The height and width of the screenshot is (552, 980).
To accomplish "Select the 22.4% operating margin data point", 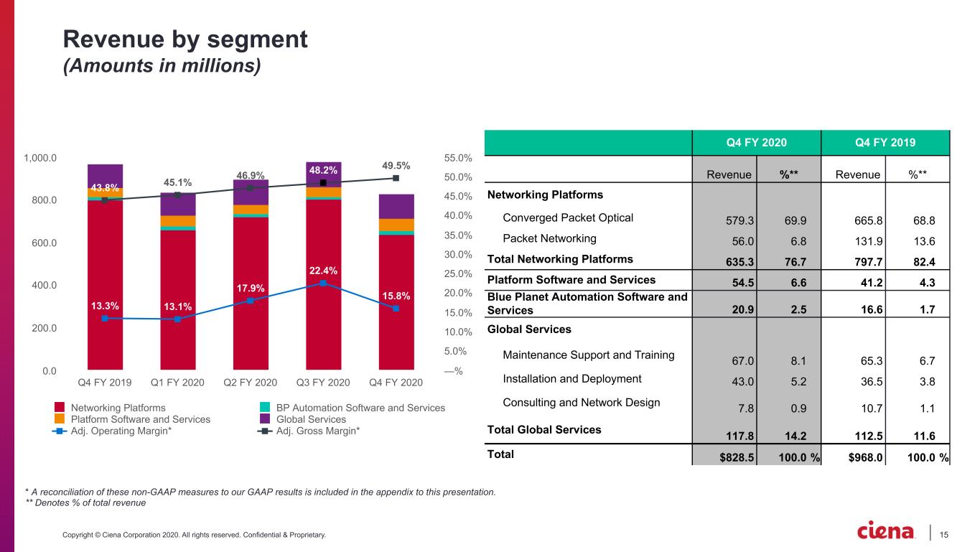I will click(323, 283).
